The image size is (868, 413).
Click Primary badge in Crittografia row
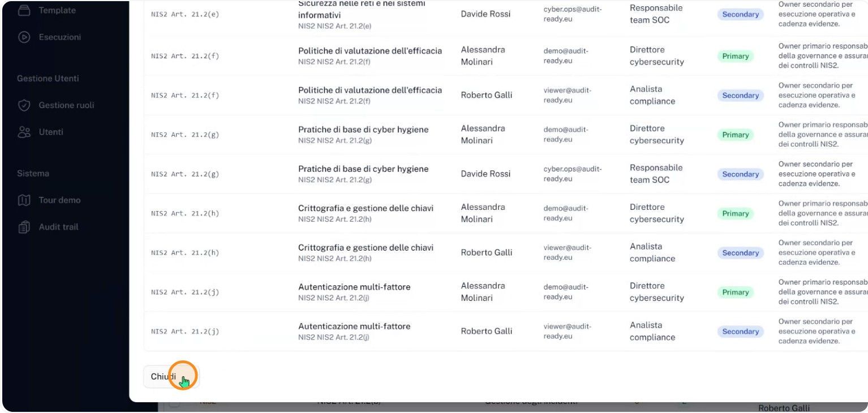(x=735, y=213)
